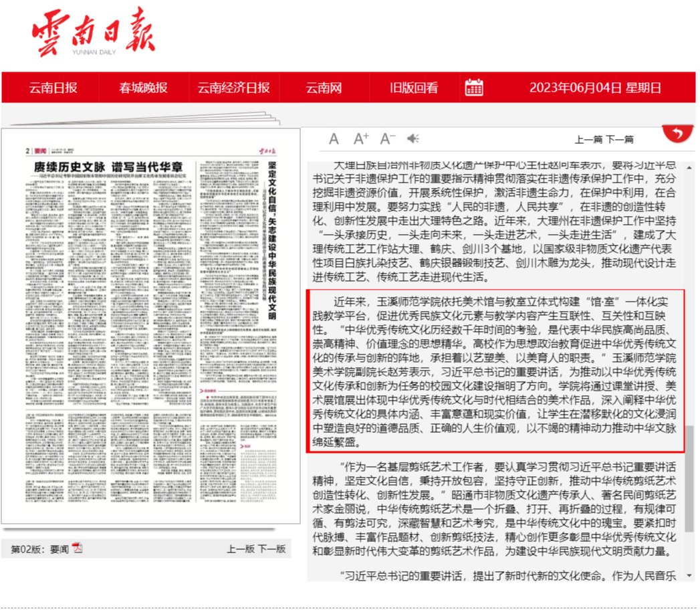The width and height of the screenshot is (700, 610).
Task: Click the date 2023年06月04日 星期日
Action: click(x=595, y=88)
